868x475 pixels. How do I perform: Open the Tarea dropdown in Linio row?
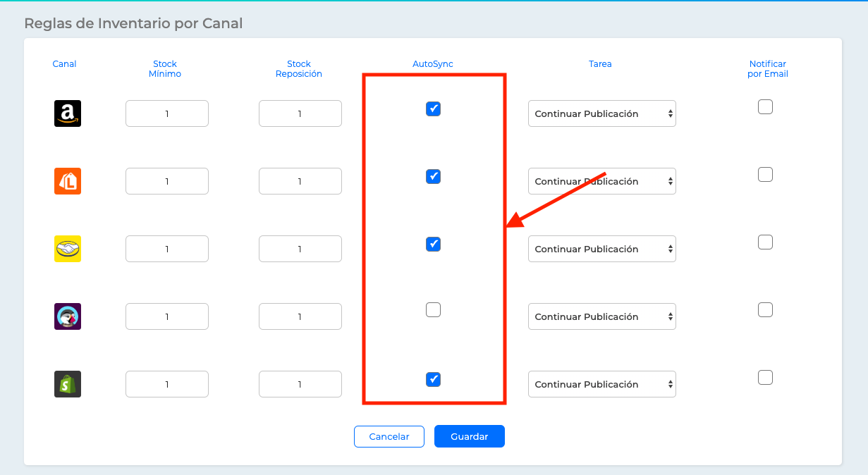[x=601, y=181]
